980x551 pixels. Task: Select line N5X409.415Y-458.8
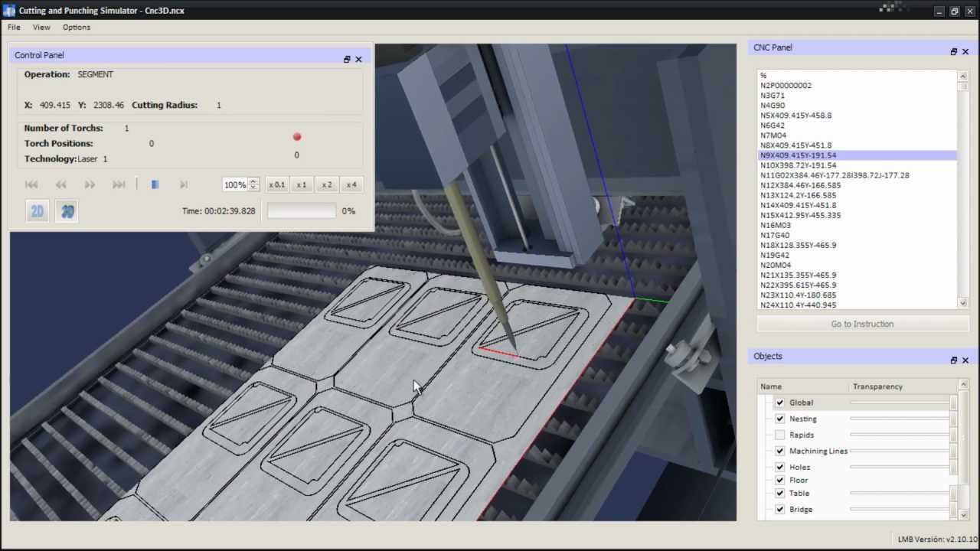pos(857,116)
